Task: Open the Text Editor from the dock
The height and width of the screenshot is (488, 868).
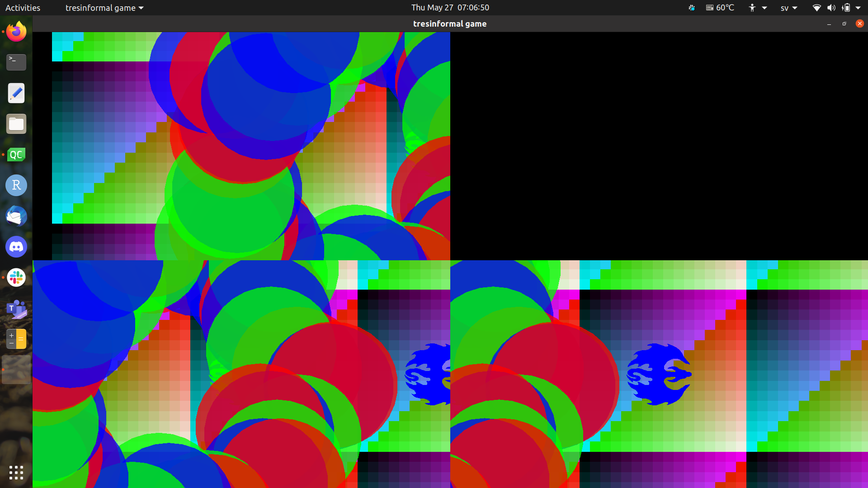Action: (x=16, y=93)
